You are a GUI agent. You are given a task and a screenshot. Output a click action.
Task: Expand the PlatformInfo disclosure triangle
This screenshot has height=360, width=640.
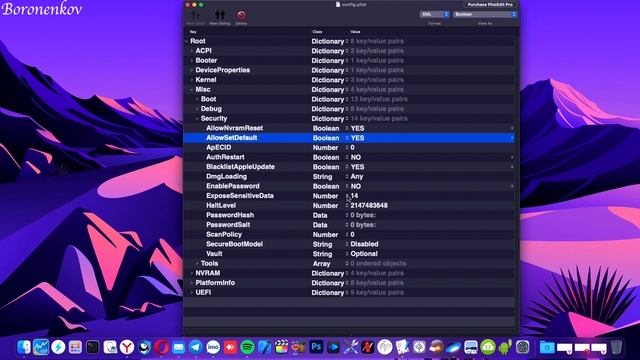[x=192, y=283]
